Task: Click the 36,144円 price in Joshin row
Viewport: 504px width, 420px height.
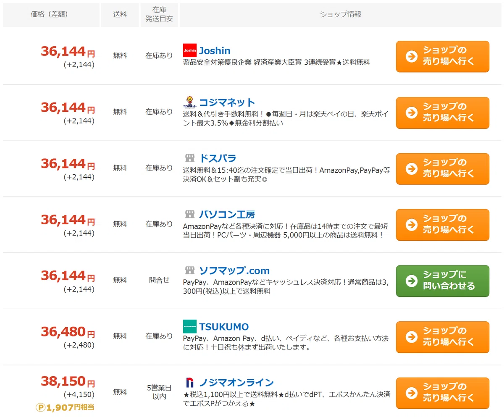Action: [x=68, y=51]
